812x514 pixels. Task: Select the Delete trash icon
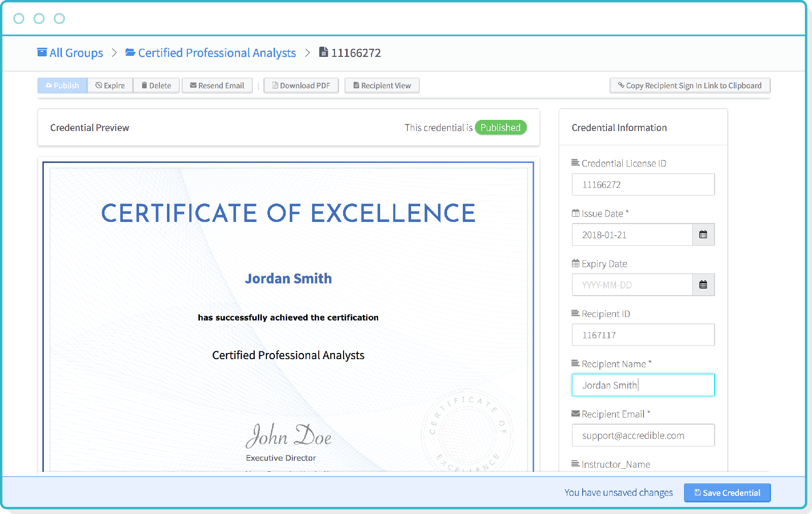[x=145, y=85]
